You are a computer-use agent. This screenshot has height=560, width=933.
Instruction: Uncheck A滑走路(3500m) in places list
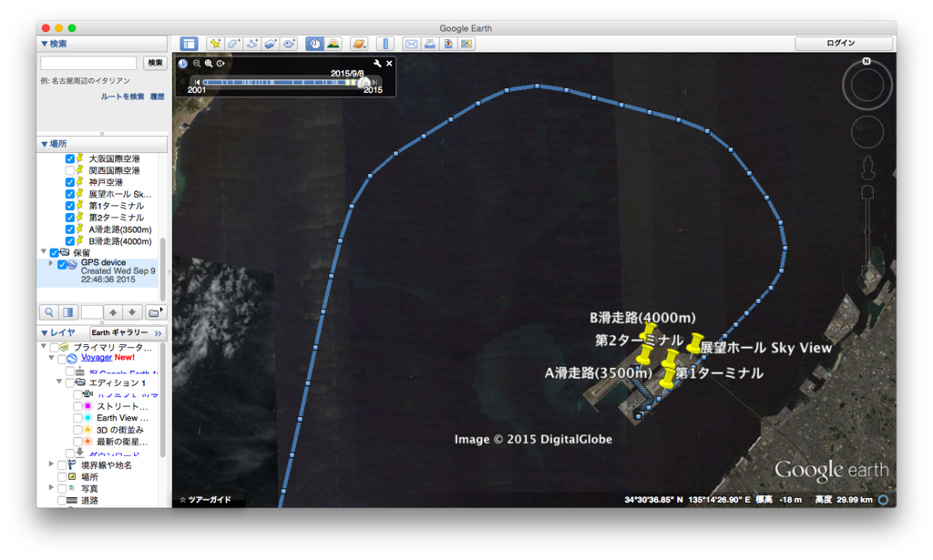(x=69, y=229)
